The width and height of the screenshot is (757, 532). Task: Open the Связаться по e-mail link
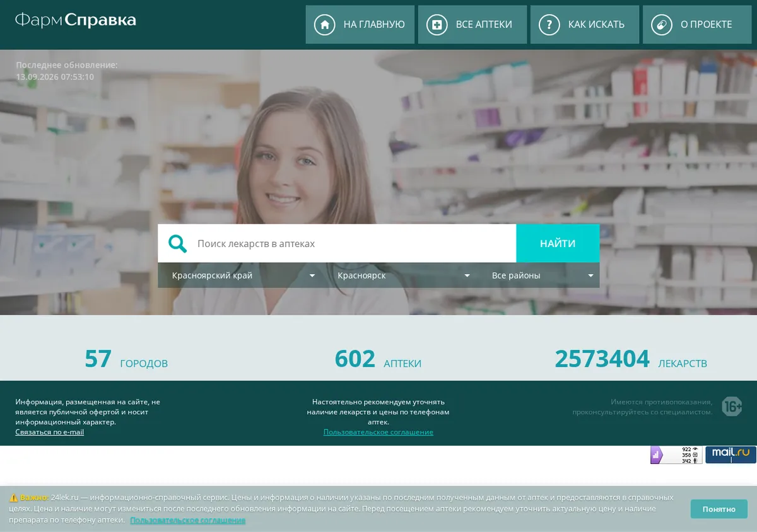pos(50,432)
